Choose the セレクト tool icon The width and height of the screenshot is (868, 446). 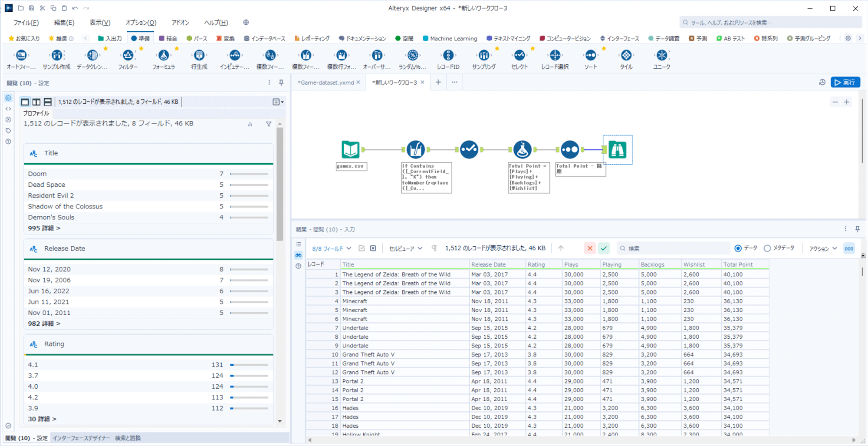[519, 55]
